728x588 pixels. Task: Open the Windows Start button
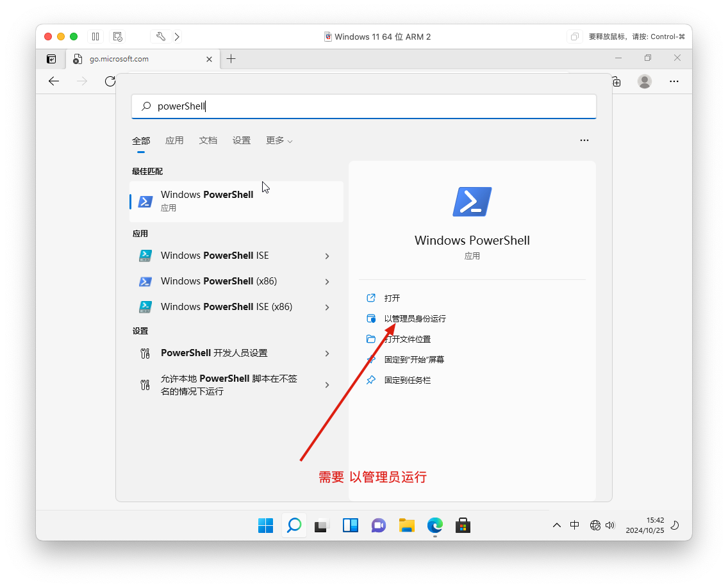click(x=265, y=526)
